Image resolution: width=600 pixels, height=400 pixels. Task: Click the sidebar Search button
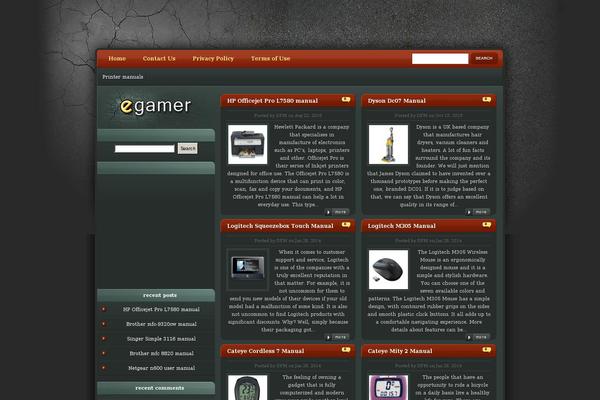click(x=188, y=148)
